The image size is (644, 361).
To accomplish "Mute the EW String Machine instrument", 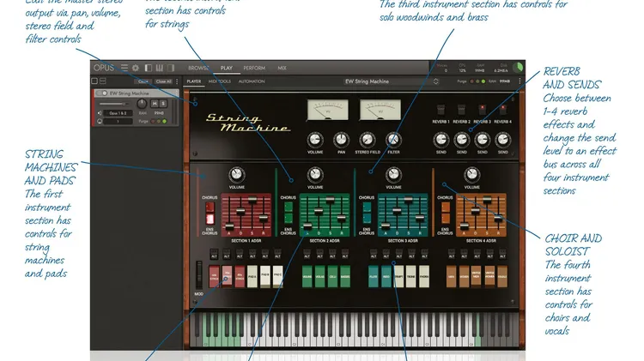I will (x=155, y=104).
